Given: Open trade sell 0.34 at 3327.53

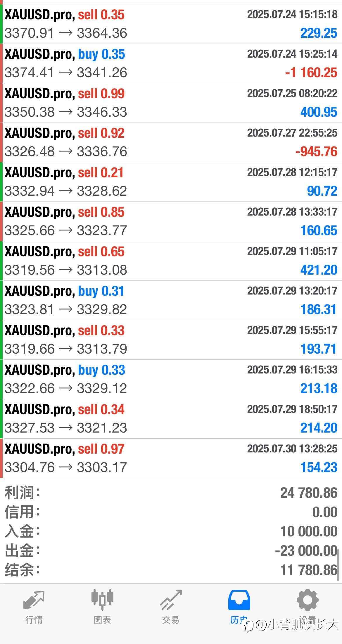Looking at the screenshot, I should pos(171,419).
